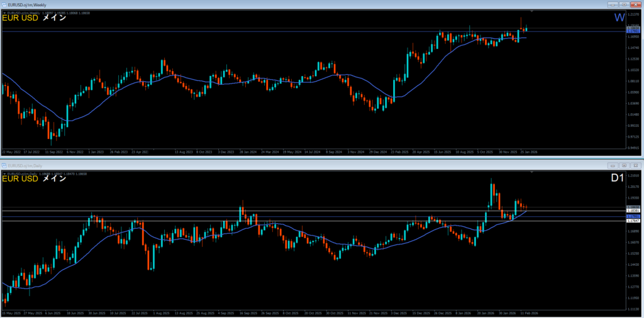Click the chart shift triangle on Weekly chart

(x=532, y=11)
